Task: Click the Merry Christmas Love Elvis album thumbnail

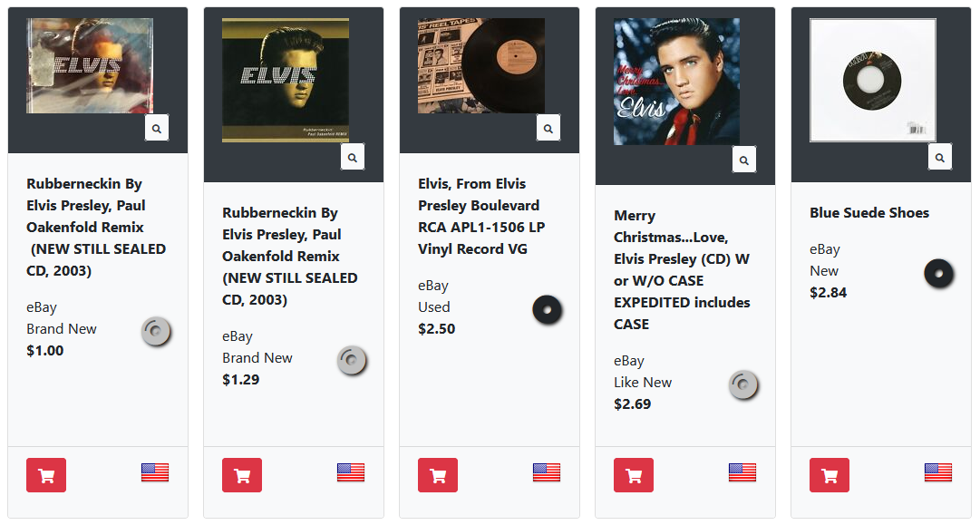Action: 676,82
